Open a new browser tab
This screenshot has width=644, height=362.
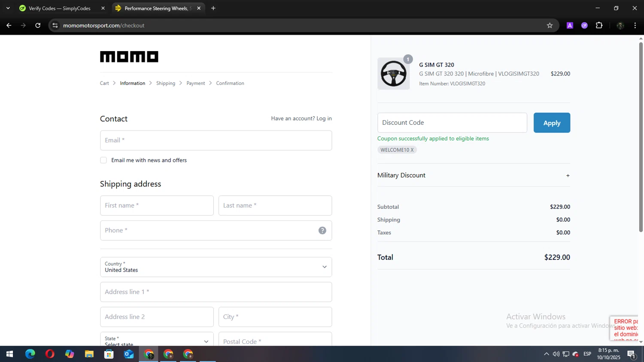point(213,8)
